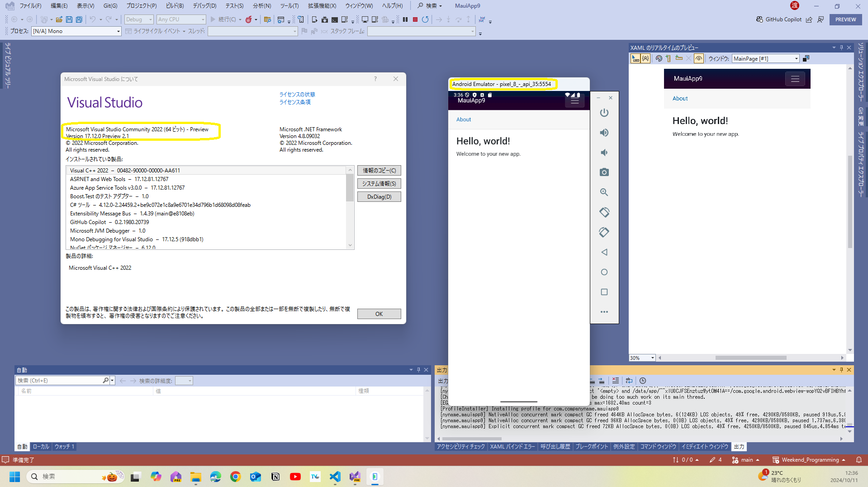Viewport: 868px width, 487px height.
Task: Rotate emulator left with rotate icon
Action: pyautogui.click(x=604, y=212)
